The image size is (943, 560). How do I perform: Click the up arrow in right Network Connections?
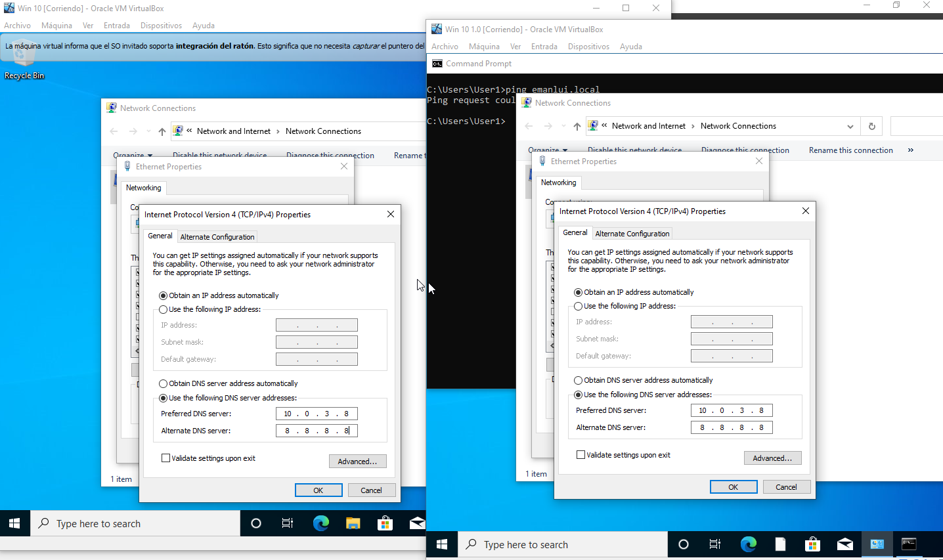coord(577,126)
